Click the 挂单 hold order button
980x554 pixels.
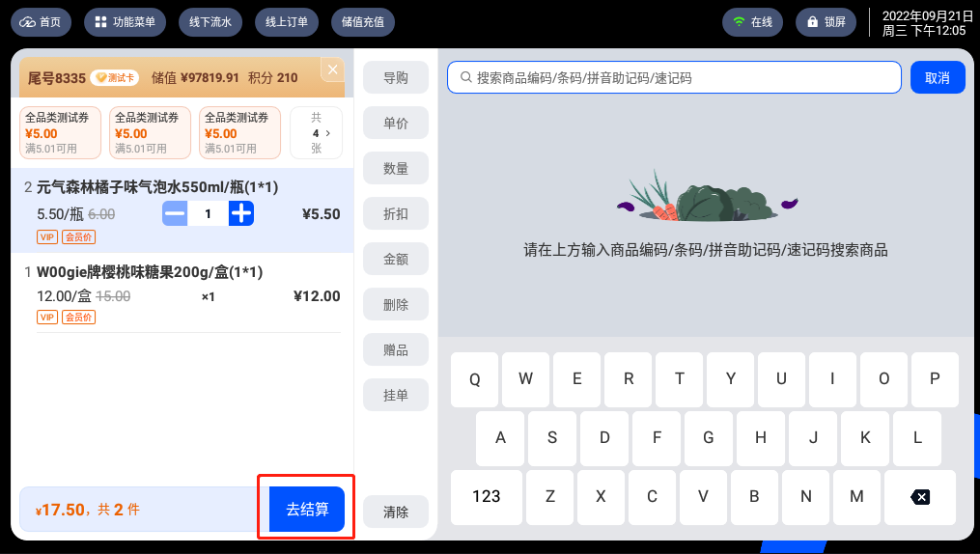click(x=396, y=395)
